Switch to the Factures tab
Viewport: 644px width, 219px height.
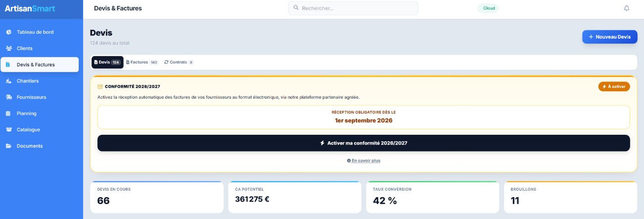(x=142, y=62)
